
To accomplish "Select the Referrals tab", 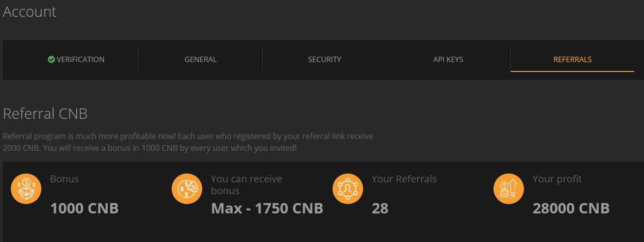I will [x=572, y=60].
